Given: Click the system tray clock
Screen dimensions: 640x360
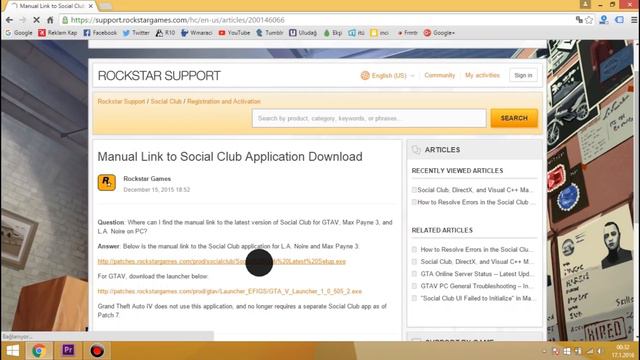Looking at the screenshot, I should tap(623, 351).
